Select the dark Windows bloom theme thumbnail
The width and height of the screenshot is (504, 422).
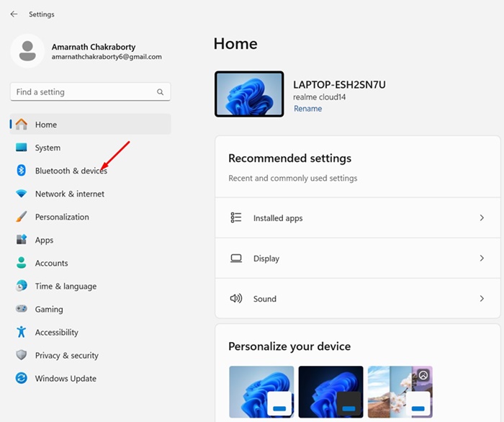pos(330,392)
